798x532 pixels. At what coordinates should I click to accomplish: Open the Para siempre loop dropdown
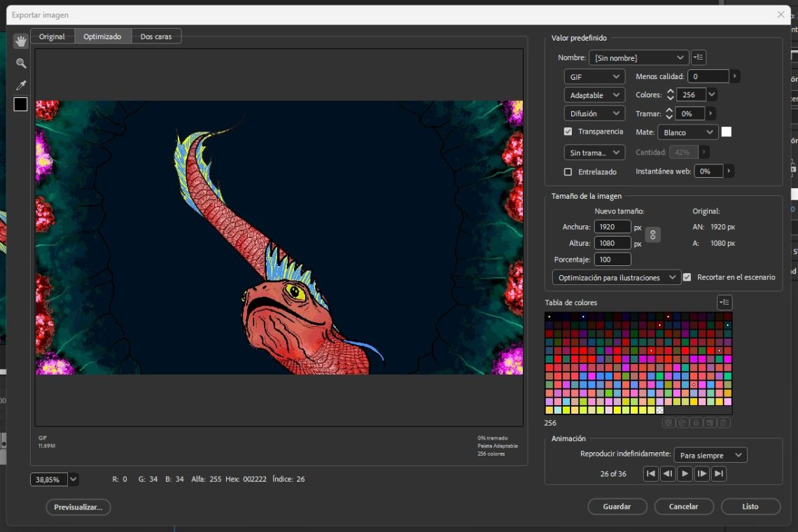pos(710,455)
